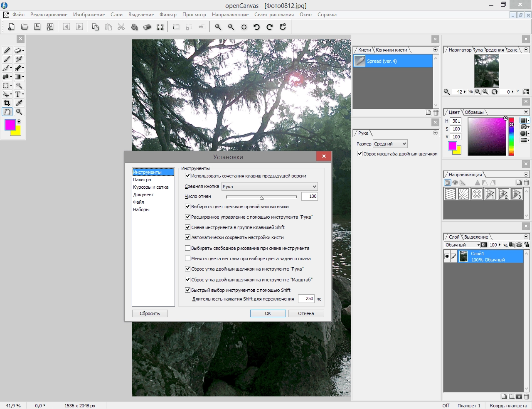Toggle auto-save brush settings checkbox

(x=187, y=237)
